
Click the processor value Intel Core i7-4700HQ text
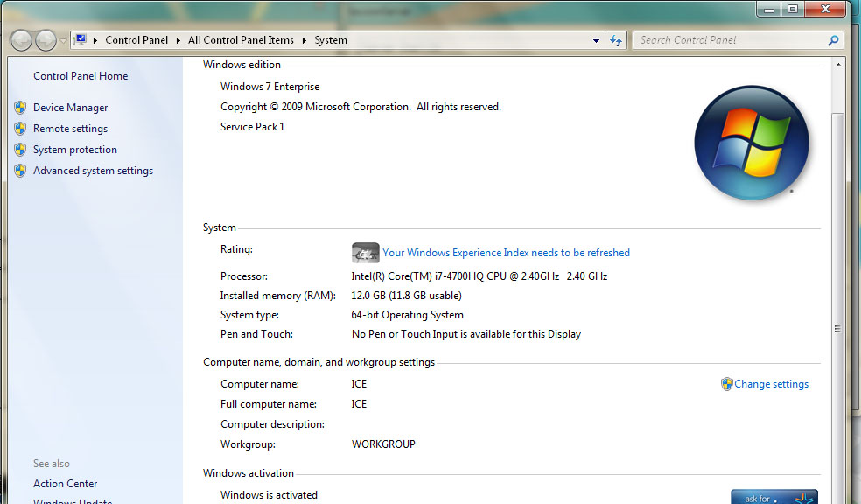coord(479,276)
